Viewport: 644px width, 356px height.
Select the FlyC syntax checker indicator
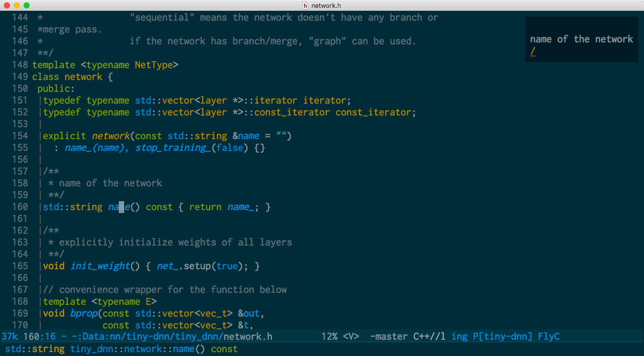[549, 336]
